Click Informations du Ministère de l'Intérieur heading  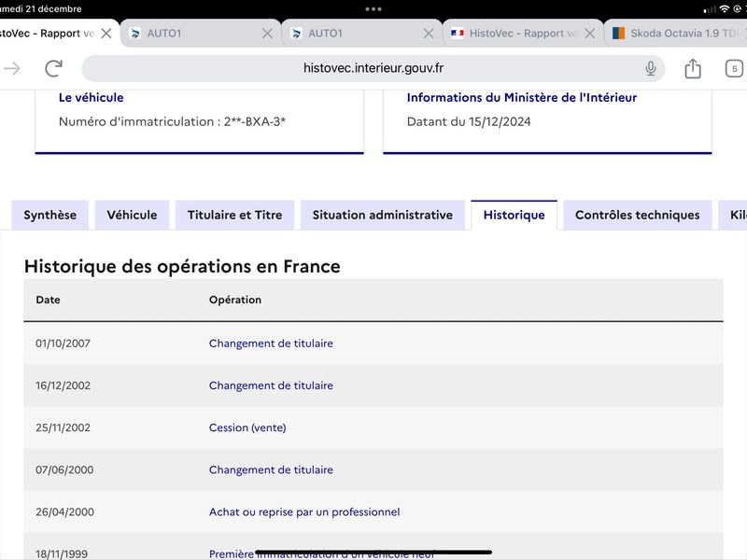pyautogui.click(x=522, y=97)
